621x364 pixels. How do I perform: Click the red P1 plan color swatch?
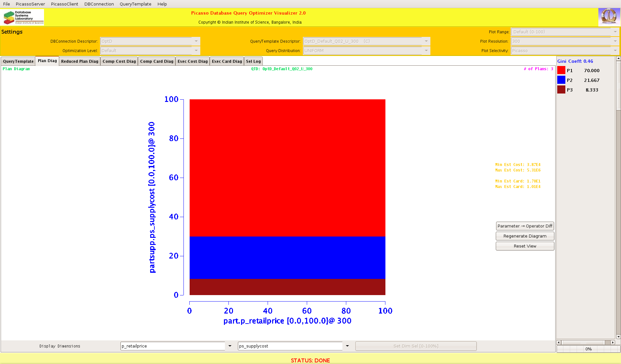[x=561, y=71]
